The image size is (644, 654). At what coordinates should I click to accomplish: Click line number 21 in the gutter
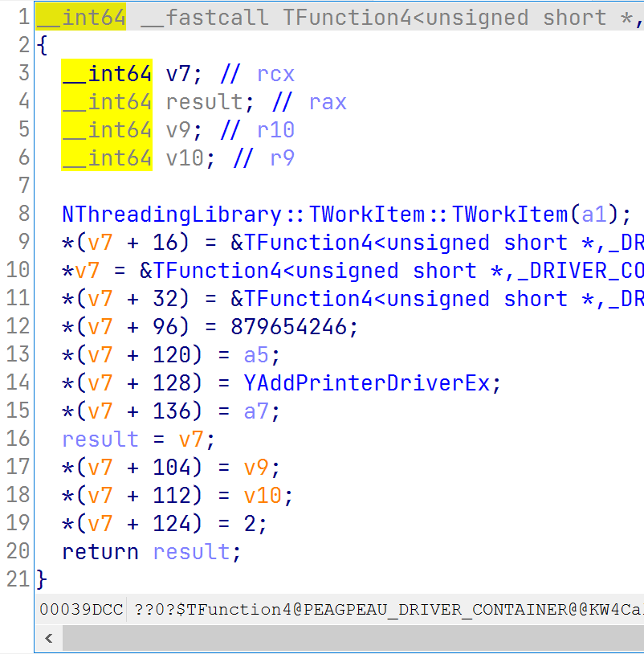click(x=18, y=580)
